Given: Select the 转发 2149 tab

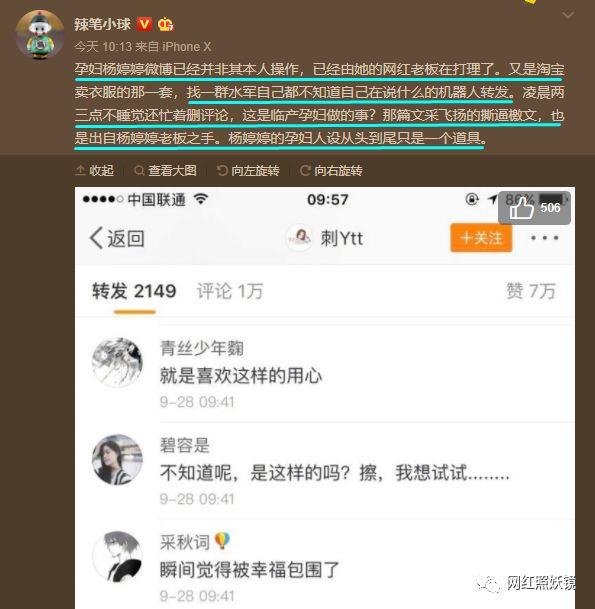Looking at the screenshot, I should pyautogui.click(x=134, y=291).
